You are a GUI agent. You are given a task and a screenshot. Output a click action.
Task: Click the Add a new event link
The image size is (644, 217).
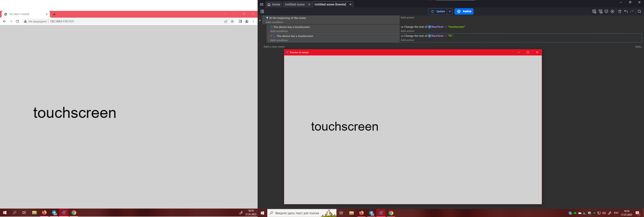point(274,46)
